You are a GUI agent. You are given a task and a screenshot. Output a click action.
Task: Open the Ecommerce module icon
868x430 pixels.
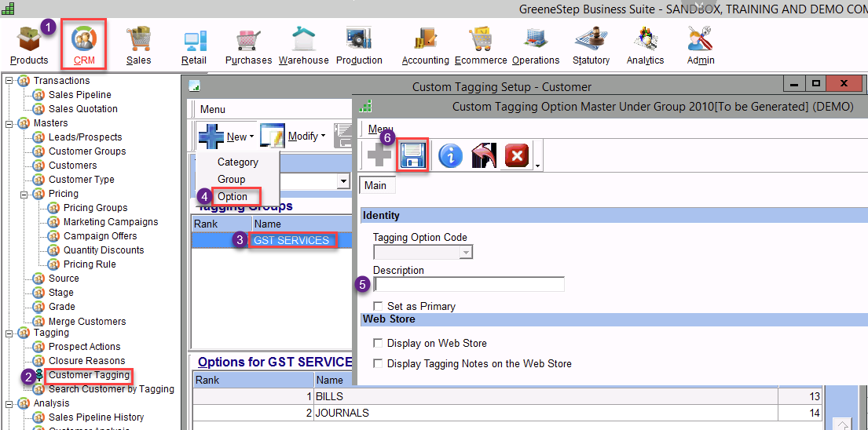pyautogui.click(x=480, y=44)
